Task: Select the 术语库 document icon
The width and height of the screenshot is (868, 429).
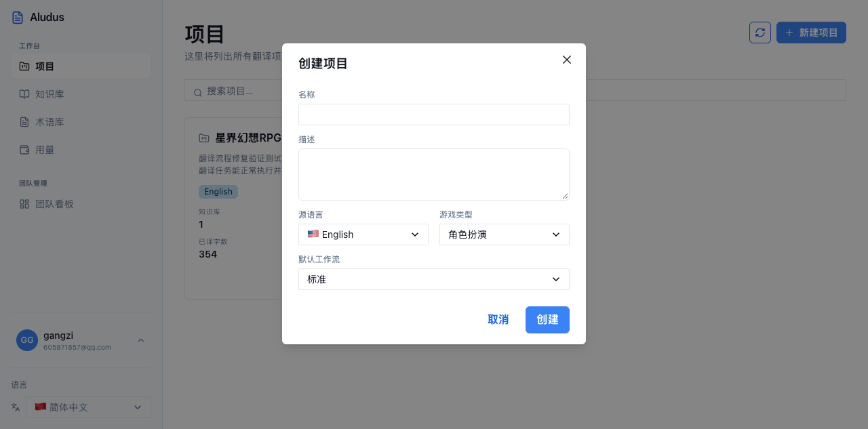Action: pyautogui.click(x=24, y=122)
